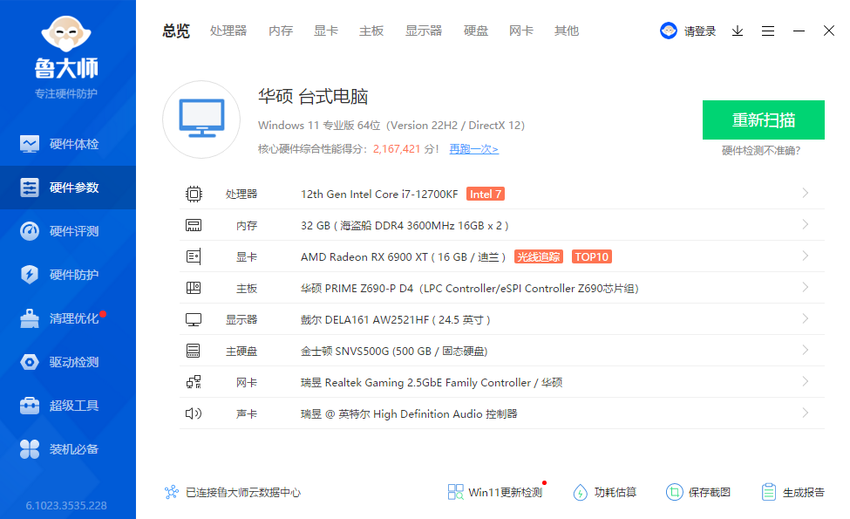Expand the 内存 row chevron
850x519 pixels.
[x=805, y=225]
